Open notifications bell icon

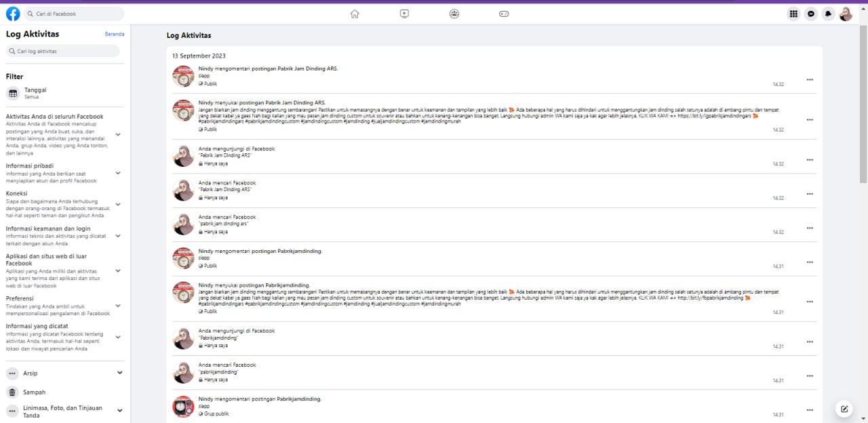(828, 14)
